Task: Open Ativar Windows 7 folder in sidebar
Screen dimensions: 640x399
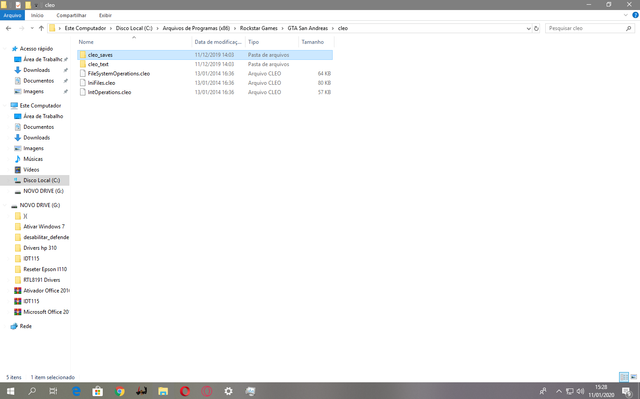Action: (x=44, y=226)
